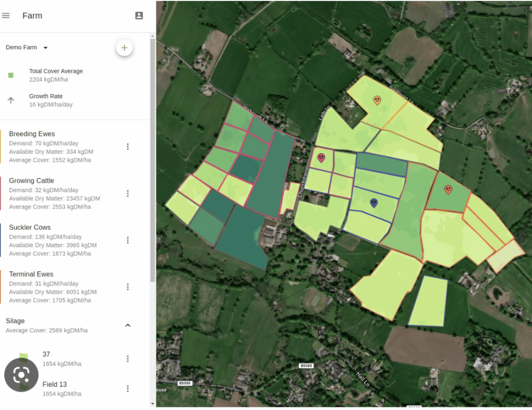Open the account profile icon
The width and height of the screenshot is (532, 410).
point(139,16)
